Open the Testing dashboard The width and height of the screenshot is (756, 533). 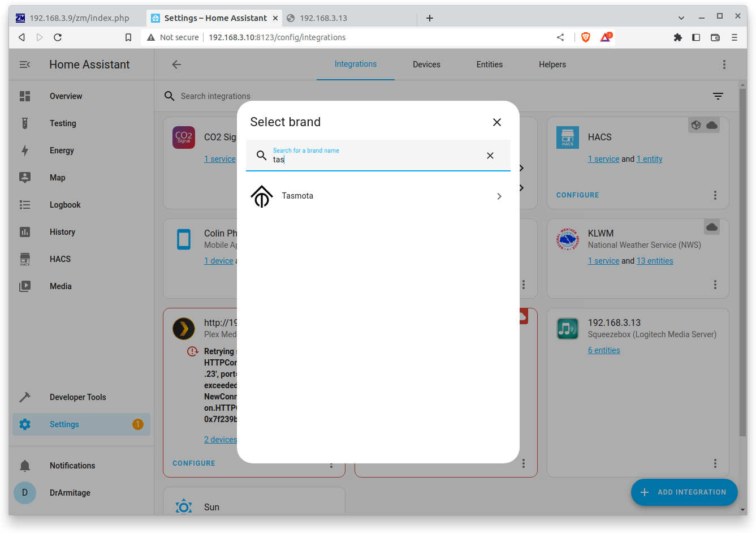[81, 123]
